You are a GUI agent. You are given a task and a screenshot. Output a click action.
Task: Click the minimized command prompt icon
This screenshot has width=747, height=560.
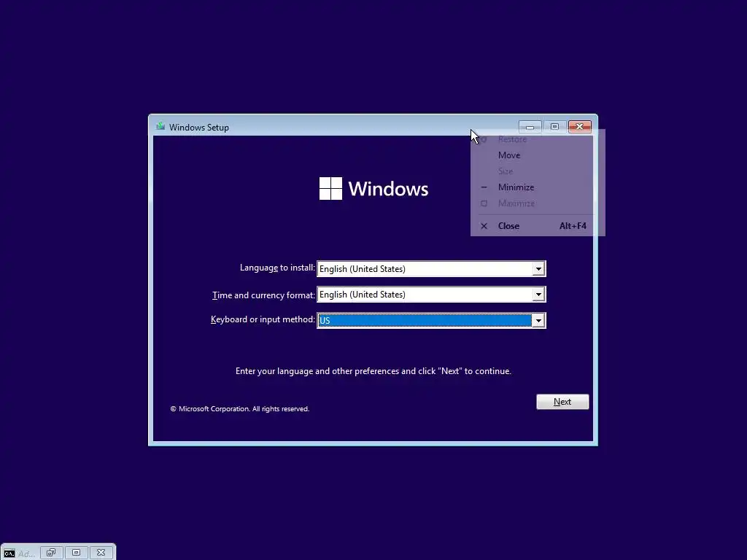9,553
